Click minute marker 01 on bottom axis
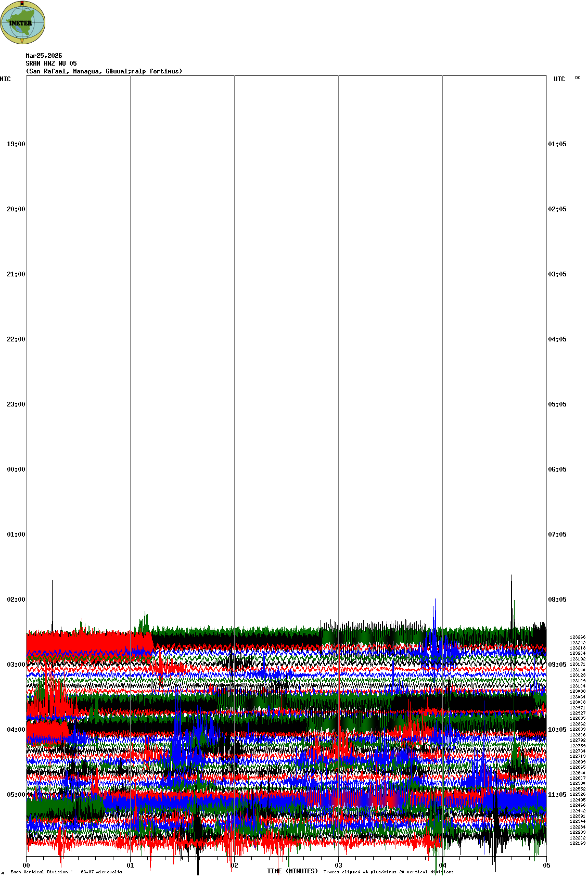This screenshot has height=879, width=588. pyautogui.click(x=131, y=865)
